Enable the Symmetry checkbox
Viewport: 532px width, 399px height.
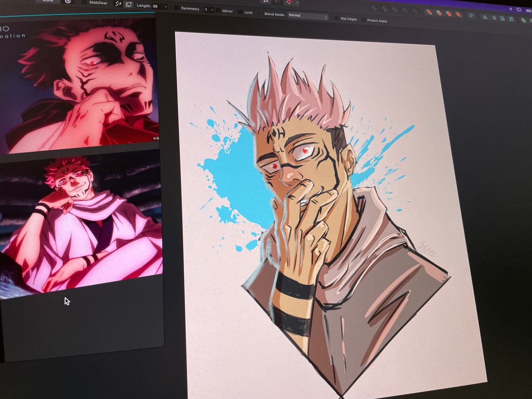tap(177, 8)
